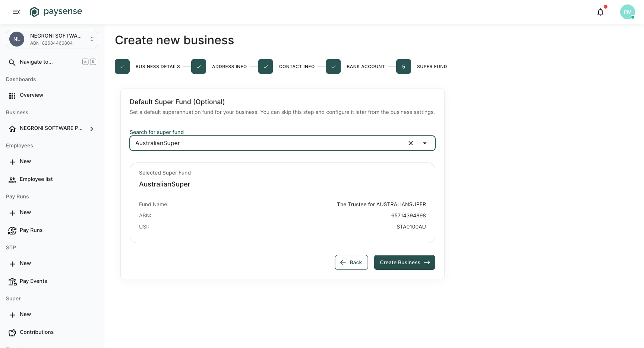Click the NL business avatar

(x=17, y=39)
